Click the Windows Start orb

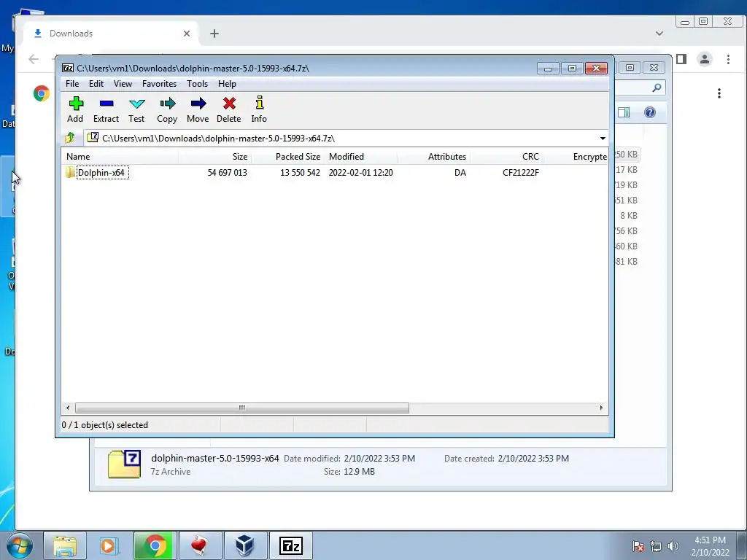tap(20, 545)
